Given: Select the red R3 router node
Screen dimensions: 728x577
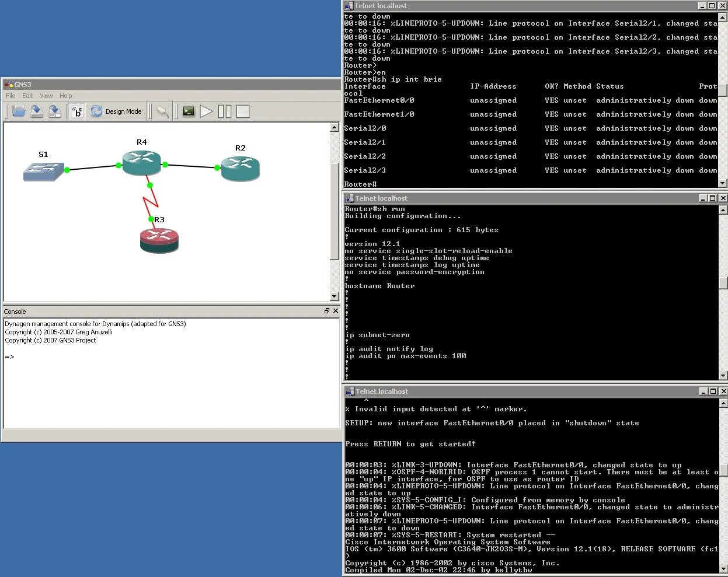Looking at the screenshot, I should (x=159, y=240).
